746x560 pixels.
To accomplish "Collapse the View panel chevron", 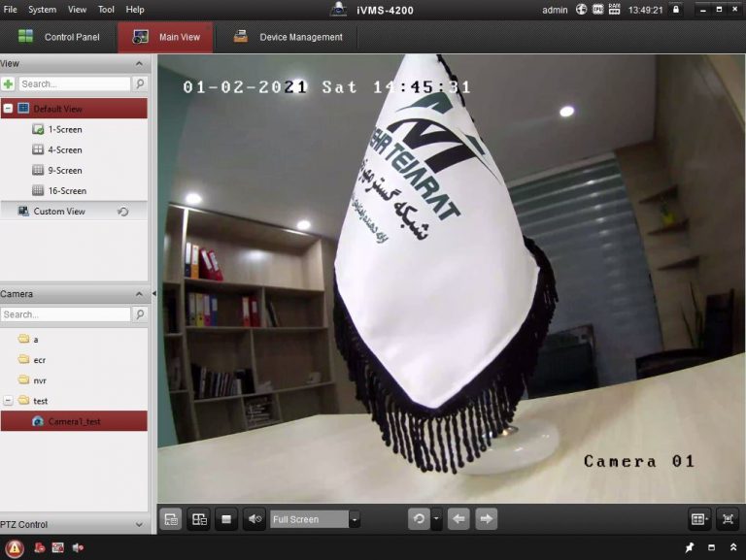I will [x=139, y=64].
